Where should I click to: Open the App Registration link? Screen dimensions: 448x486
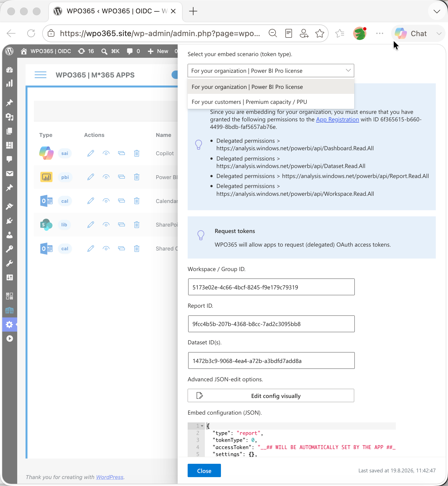(338, 119)
